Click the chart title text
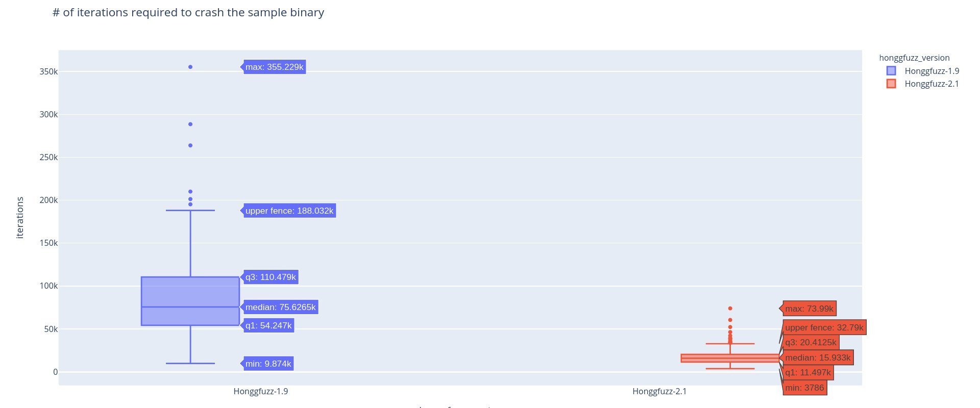This screenshot has height=408, width=980. tap(188, 12)
